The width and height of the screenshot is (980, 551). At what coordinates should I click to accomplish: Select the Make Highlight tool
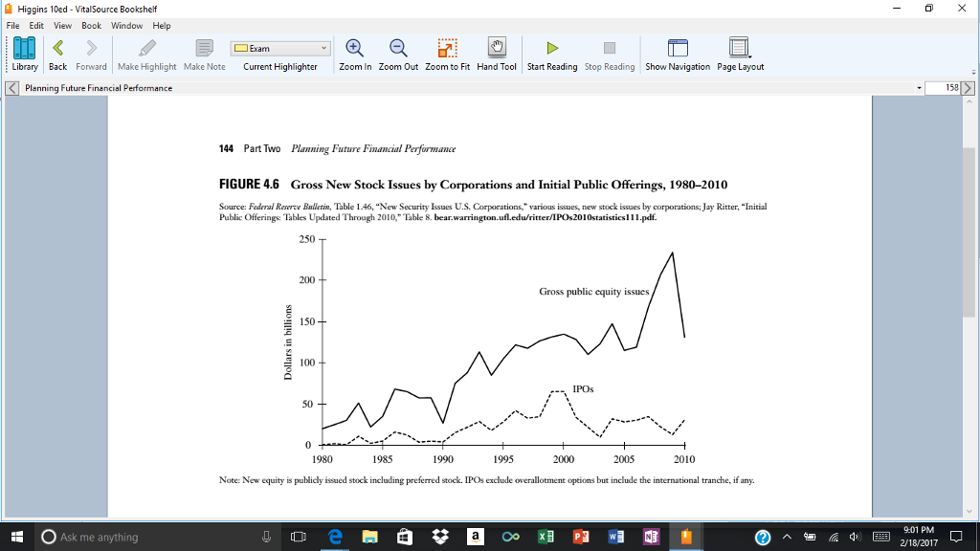click(x=145, y=53)
